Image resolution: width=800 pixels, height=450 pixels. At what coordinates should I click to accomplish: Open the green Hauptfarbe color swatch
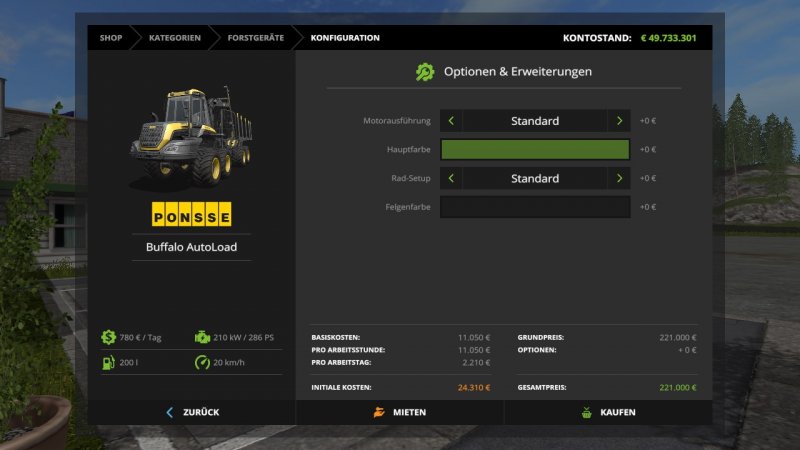(535, 150)
